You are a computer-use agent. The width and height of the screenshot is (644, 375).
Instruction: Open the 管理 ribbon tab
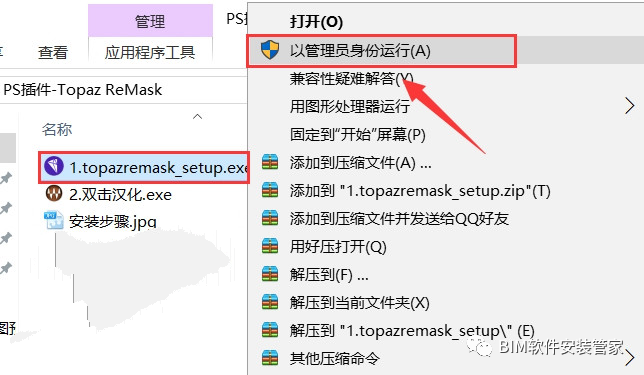tap(150, 21)
